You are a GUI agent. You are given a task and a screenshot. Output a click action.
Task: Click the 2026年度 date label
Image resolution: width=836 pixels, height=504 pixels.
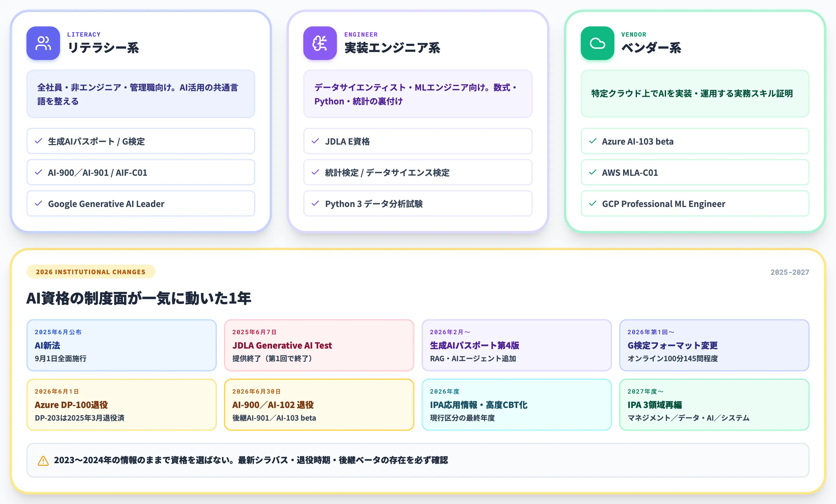pyautogui.click(x=444, y=391)
